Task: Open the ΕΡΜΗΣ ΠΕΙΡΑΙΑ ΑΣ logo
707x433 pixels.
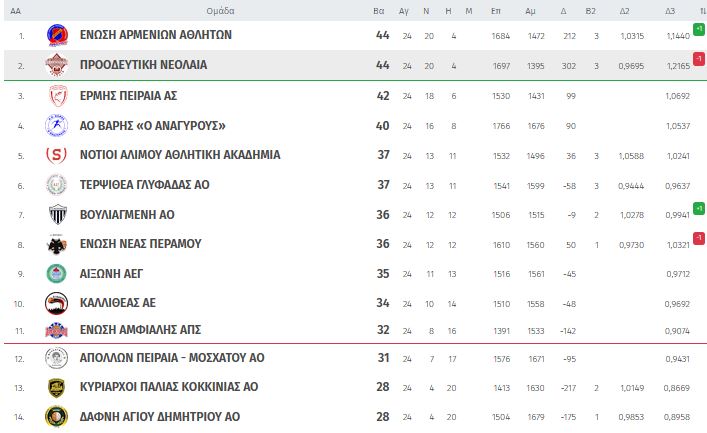Action: (58, 96)
